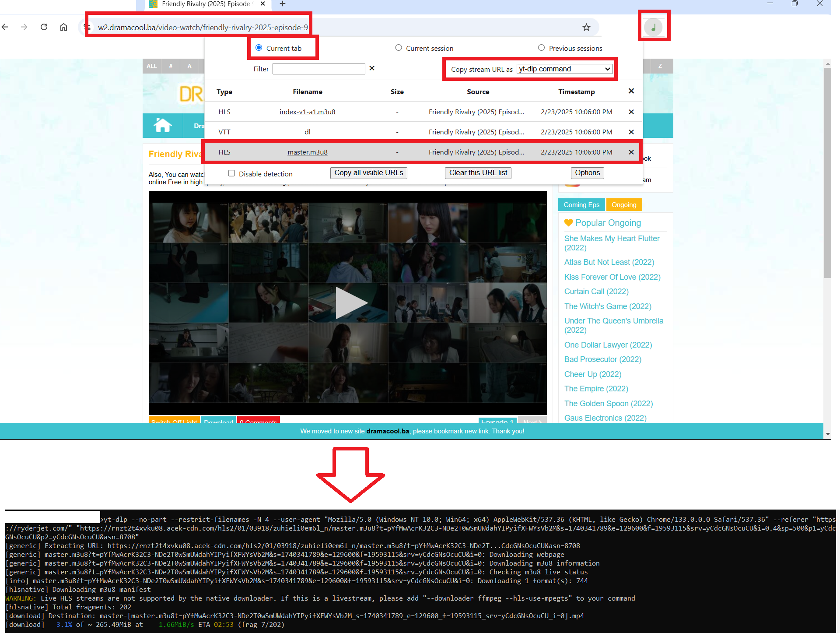Screen dimensions: 840x633
Task: Play the video with the play button
Action: (348, 302)
